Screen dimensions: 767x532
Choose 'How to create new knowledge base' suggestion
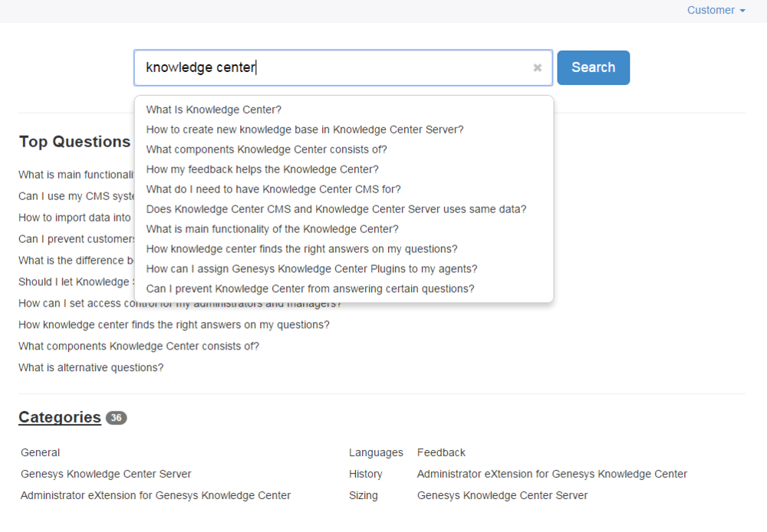(x=304, y=130)
